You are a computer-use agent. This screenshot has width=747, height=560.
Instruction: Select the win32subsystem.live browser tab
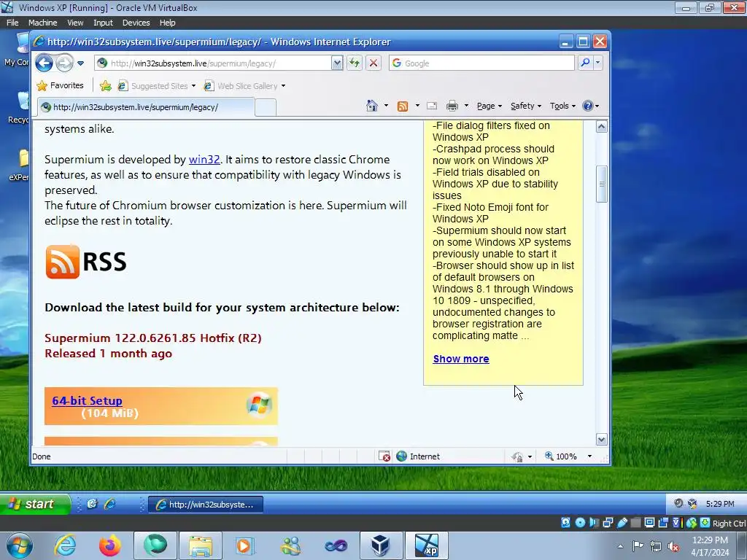(146, 107)
